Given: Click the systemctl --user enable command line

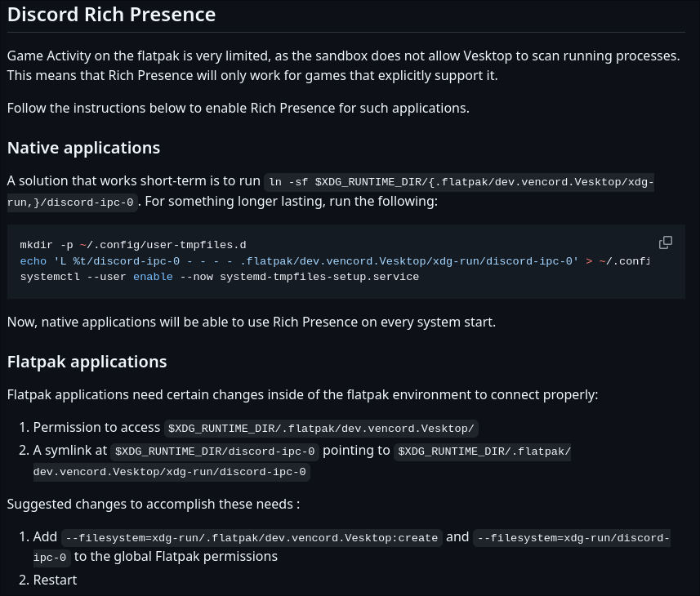Looking at the screenshot, I should coord(220,277).
